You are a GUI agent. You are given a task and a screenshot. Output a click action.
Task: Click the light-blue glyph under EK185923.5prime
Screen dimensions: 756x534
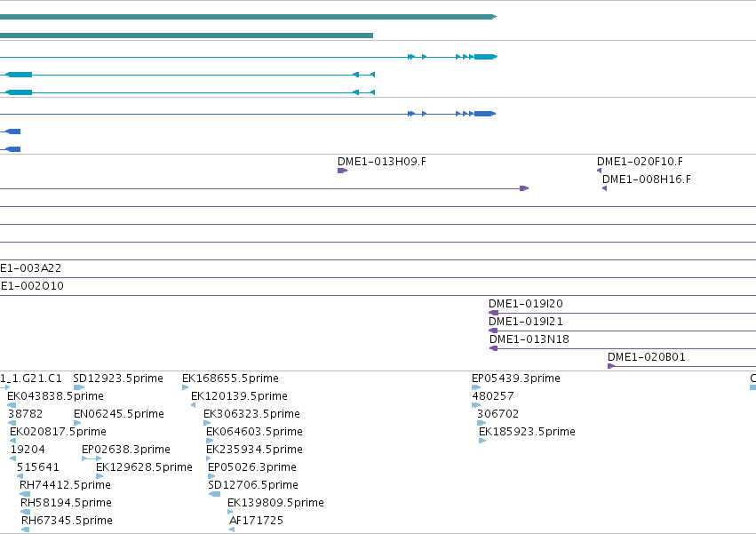pyautogui.click(x=482, y=441)
